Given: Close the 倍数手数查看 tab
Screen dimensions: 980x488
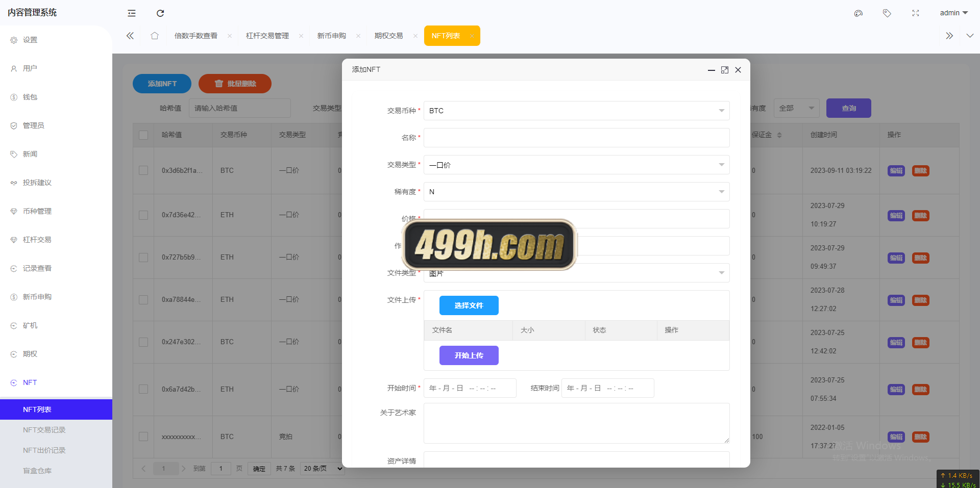Looking at the screenshot, I should 230,36.
